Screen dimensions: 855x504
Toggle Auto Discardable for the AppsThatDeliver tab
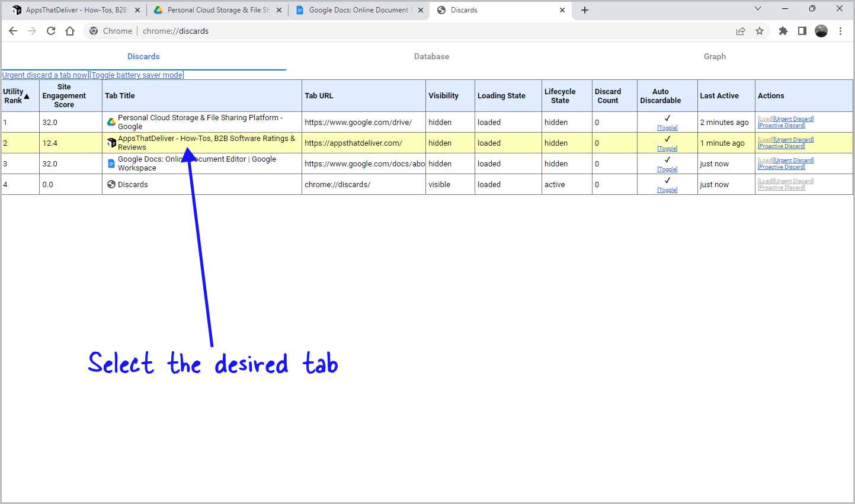tap(667, 148)
